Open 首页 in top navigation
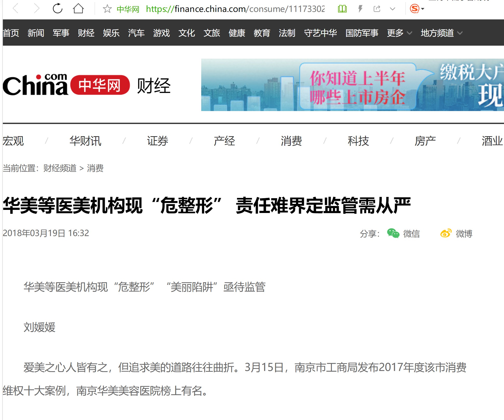 coord(11,33)
